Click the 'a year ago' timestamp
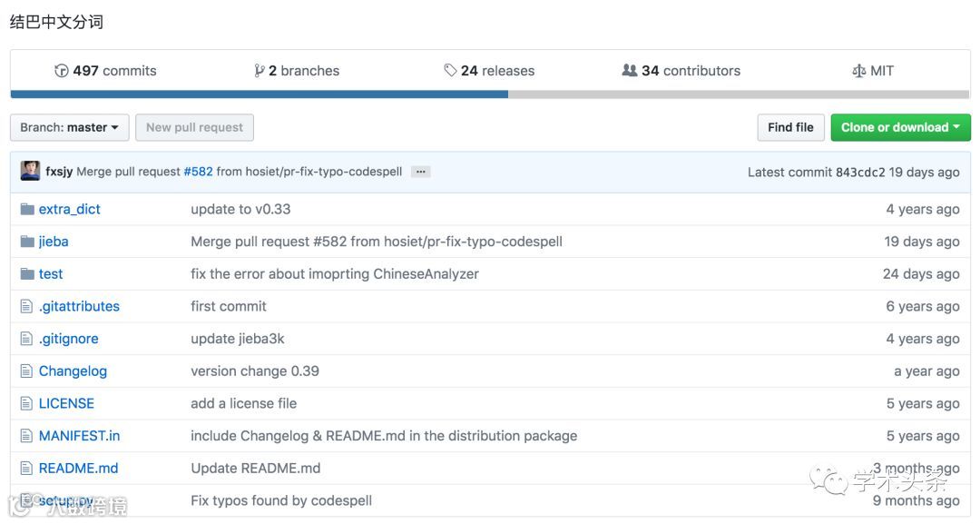This screenshot has height=524, width=980. coord(926,371)
